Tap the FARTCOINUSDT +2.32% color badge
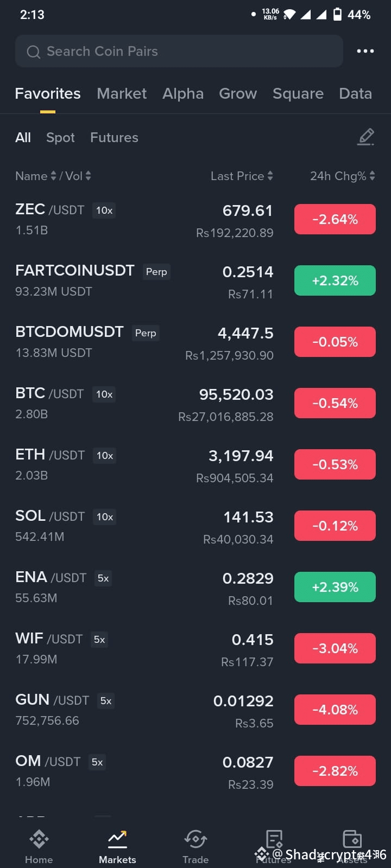 tap(335, 280)
